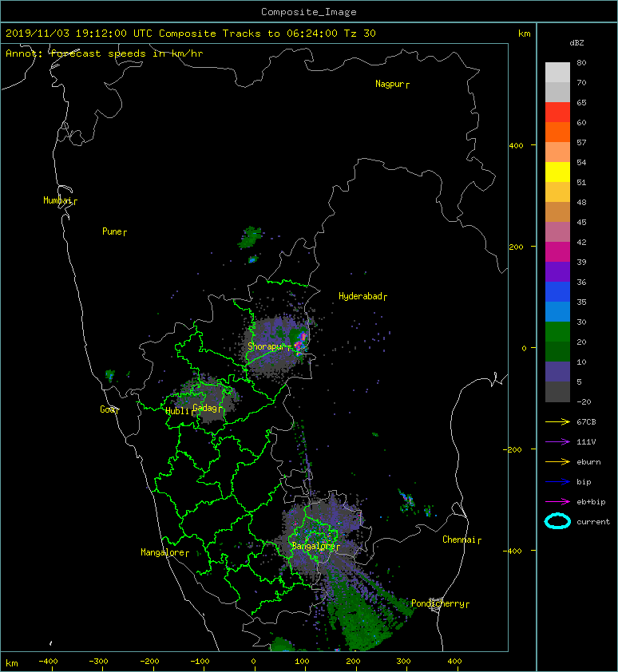Image resolution: width=618 pixels, height=672 pixels.
Task: Click the Goa label on the coast
Action: pos(107,409)
